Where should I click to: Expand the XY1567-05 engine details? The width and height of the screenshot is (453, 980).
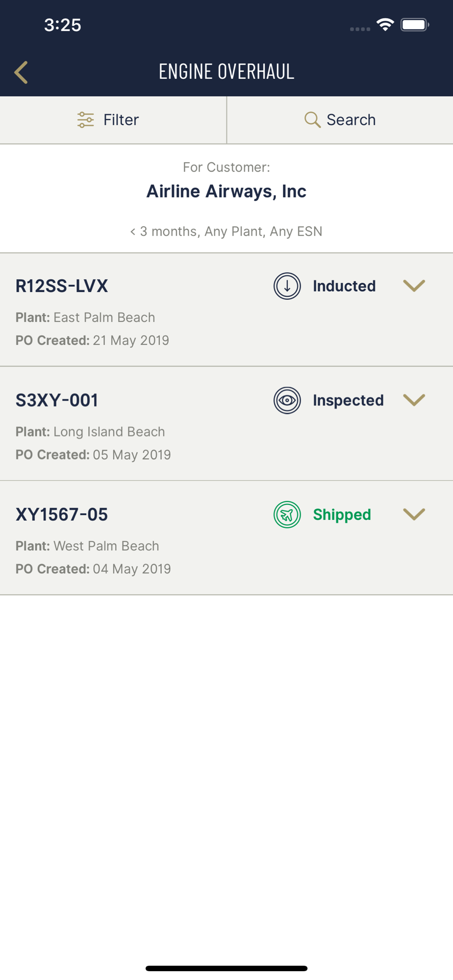click(x=414, y=514)
